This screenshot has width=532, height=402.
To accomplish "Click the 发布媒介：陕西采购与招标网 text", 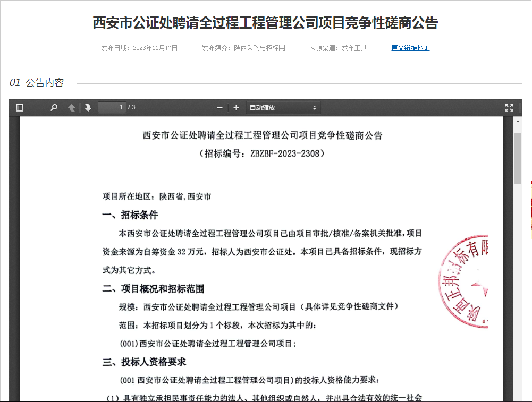I will coord(243,48).
